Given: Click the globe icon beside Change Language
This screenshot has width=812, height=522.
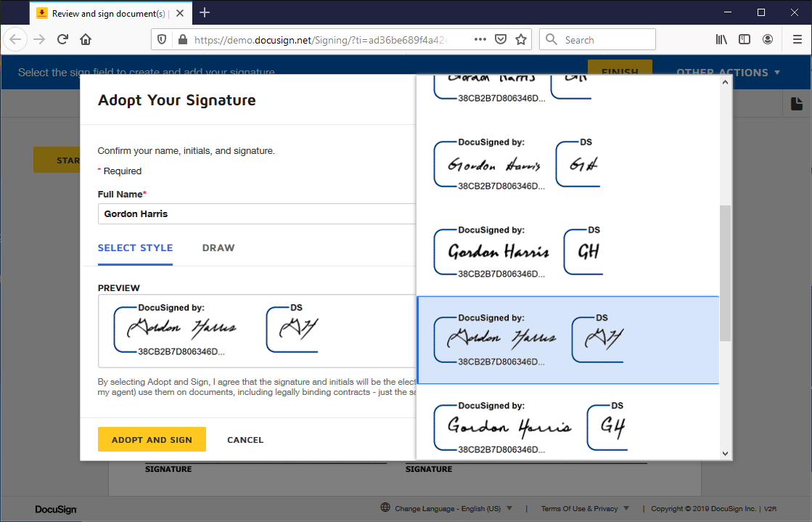Looking at the screenshot, I should coord(385,507).
